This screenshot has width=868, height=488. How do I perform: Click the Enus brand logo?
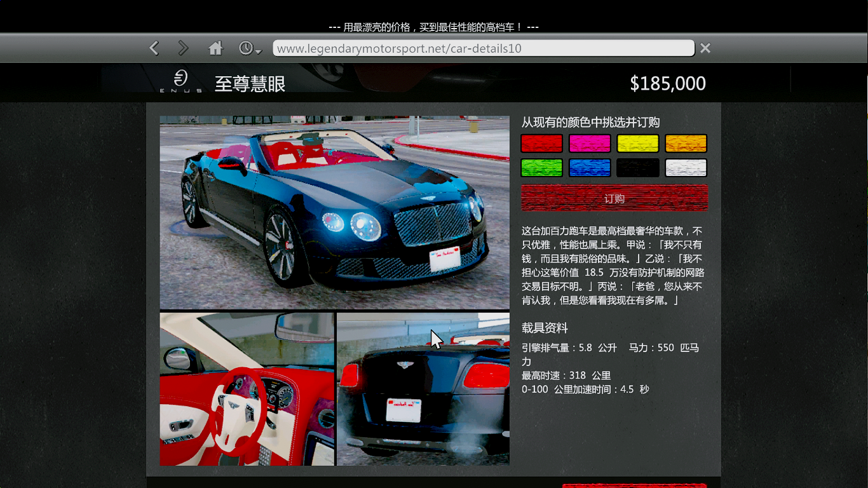coord(181,81)
